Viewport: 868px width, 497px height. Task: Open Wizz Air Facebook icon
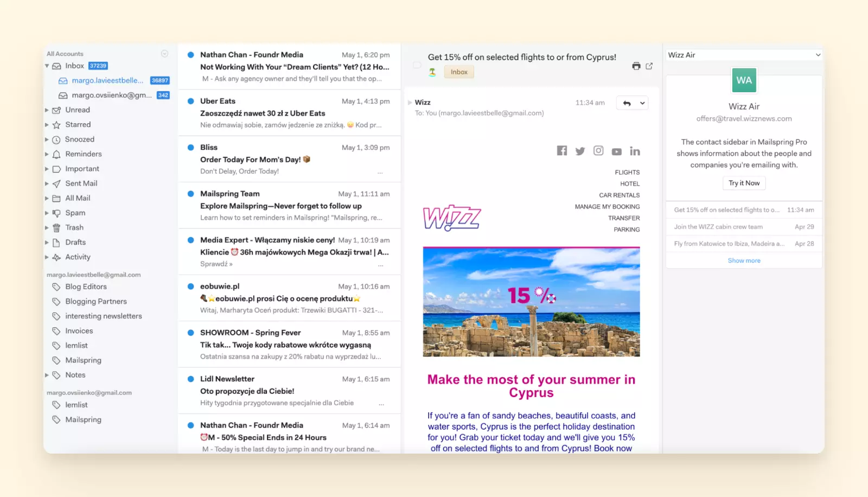click(x=562, y=151)
